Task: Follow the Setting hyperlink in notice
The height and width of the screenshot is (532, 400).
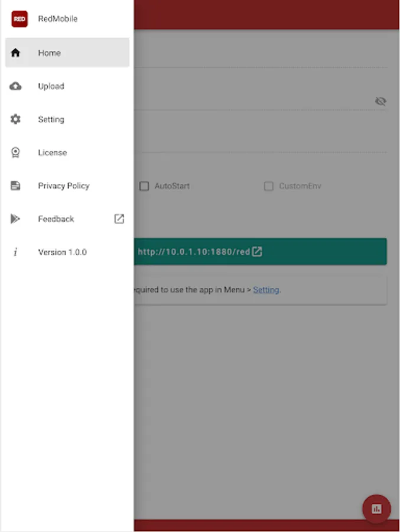Action: point(266,290)
